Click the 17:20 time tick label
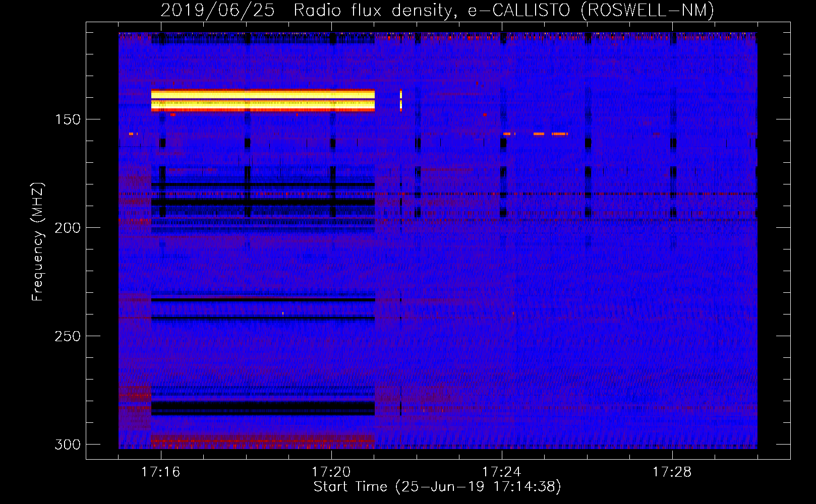The height and width of the screenshot is (504, 816). 331,472
